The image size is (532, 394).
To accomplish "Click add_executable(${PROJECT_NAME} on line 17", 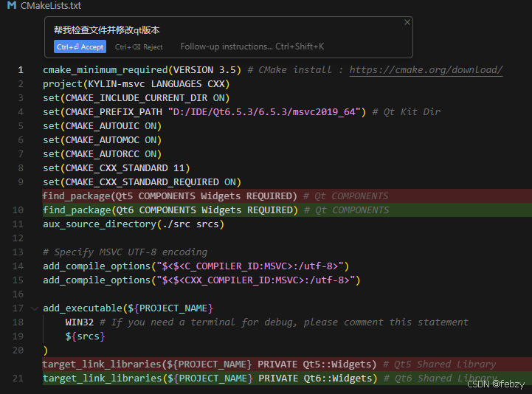I will click(128, 308).
